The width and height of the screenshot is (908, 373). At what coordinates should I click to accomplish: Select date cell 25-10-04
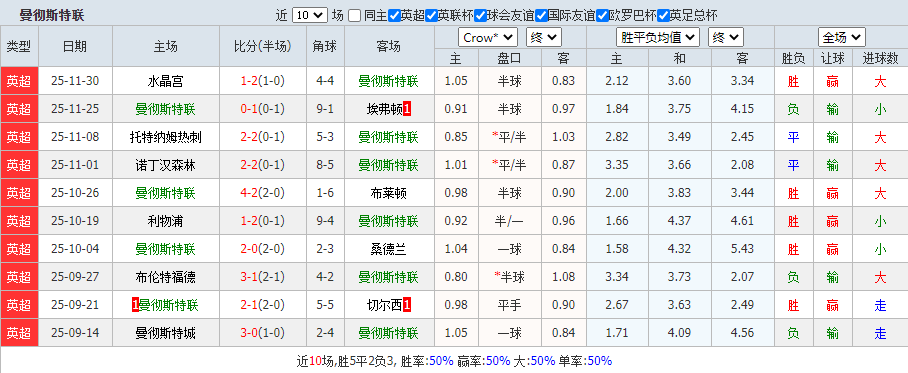75,249
